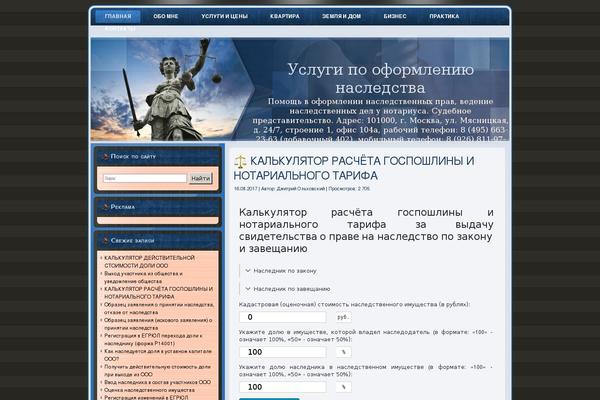Image resolution: width=600 pixels, height=400 pixels.
Task: Open post Оценка наследственного имущества
Action: pyautogui.click(x=149, y=390)
